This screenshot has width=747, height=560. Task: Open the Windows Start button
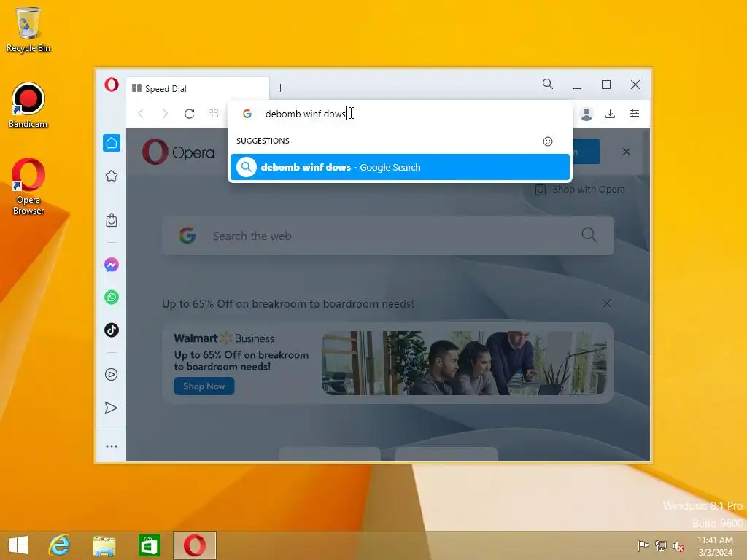18,545
